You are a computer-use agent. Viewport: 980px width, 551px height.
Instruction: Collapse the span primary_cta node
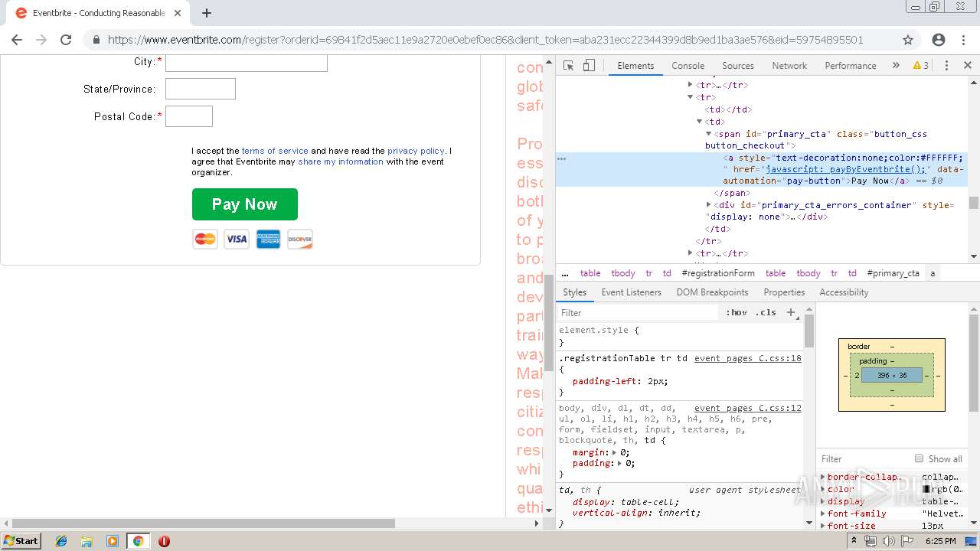pos(708,134)
